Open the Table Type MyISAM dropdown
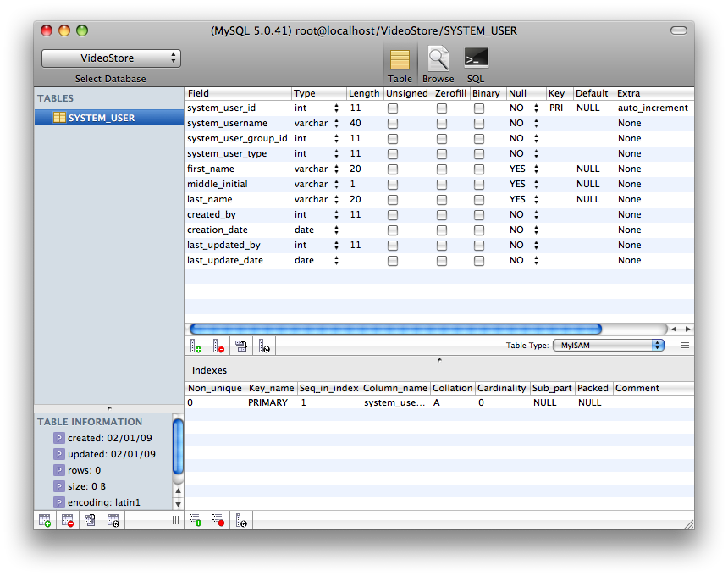Screen dimensions: 728x576 609,345
